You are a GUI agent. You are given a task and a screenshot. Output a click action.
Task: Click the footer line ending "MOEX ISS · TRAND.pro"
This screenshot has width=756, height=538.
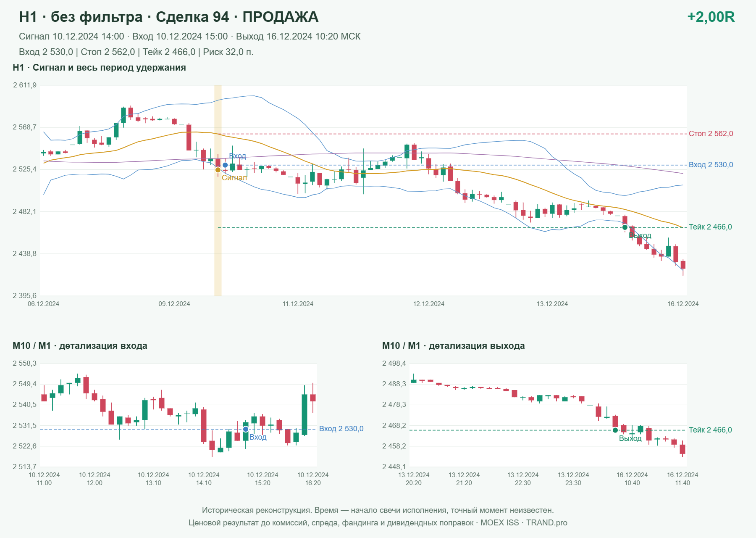coord(378,523)
